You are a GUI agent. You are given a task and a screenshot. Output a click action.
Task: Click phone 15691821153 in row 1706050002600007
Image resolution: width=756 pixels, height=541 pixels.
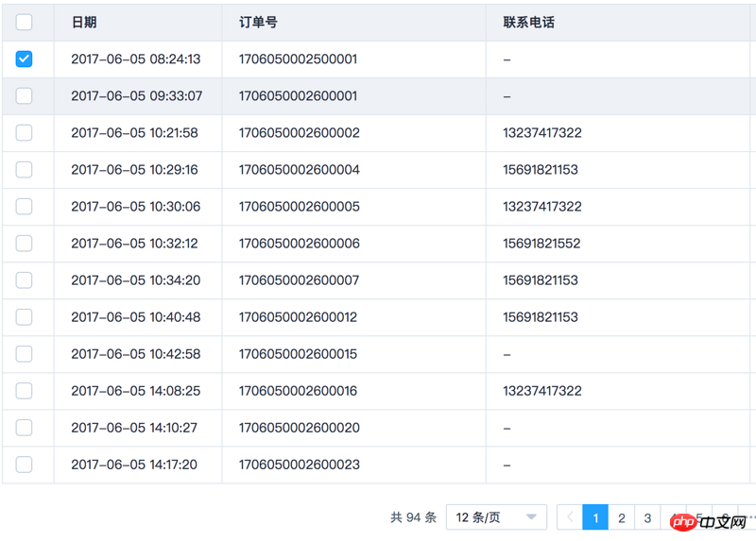click(541, 279)
